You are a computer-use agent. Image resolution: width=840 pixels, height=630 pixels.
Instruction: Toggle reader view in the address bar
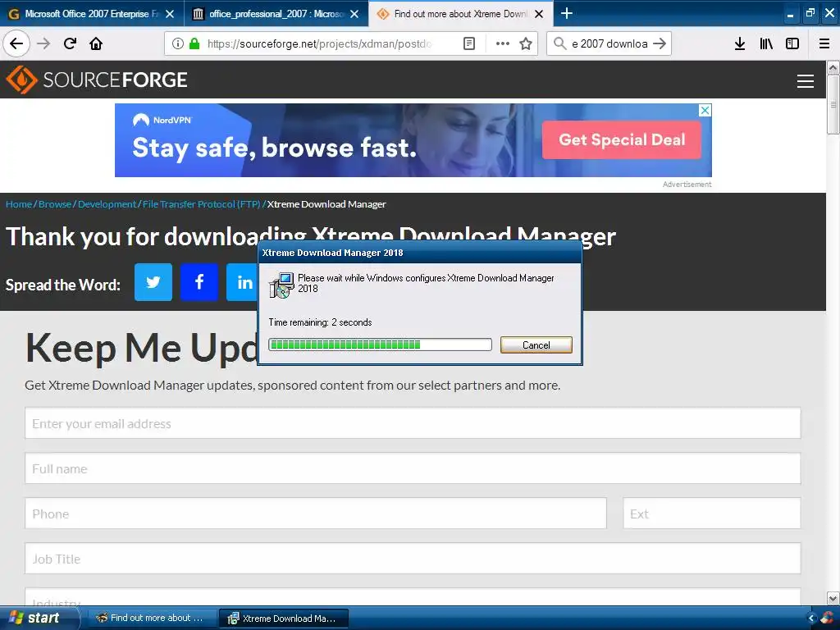[x=468, y=43]
